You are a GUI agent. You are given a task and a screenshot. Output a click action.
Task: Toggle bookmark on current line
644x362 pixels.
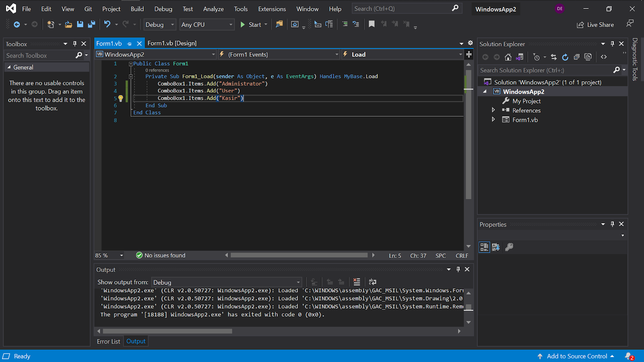(372, 24)
